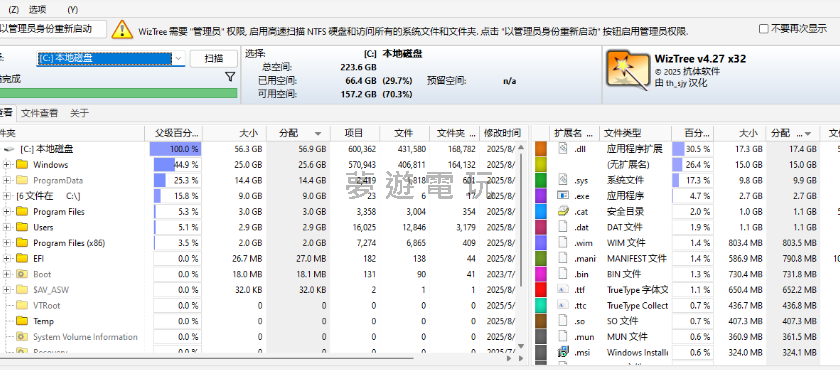Sort by 项目 column header
Viewport: 840px width, 370px height.
tap(355, 133)
